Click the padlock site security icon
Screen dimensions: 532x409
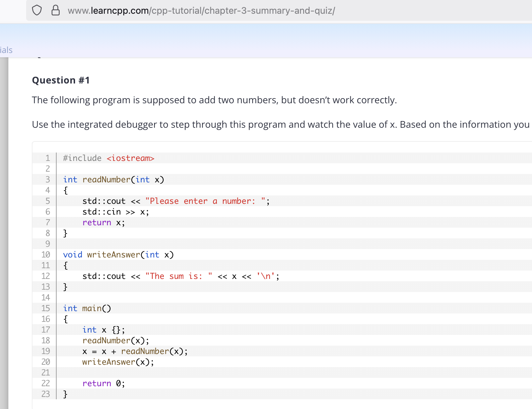click(x=56, y=10)
